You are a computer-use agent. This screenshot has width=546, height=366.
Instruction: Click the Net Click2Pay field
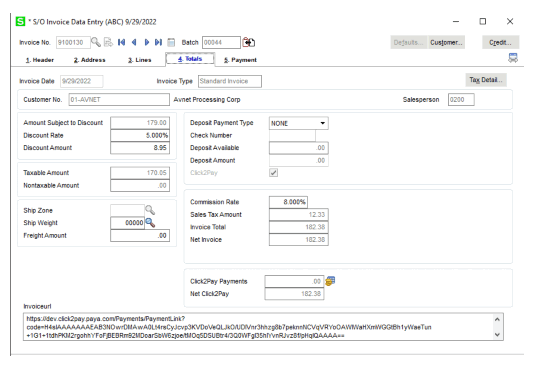(x=294, y=294)
